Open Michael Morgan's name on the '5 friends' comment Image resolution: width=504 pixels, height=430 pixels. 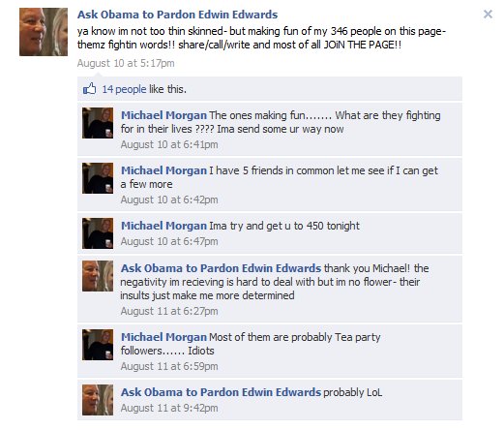coord(163,170)
